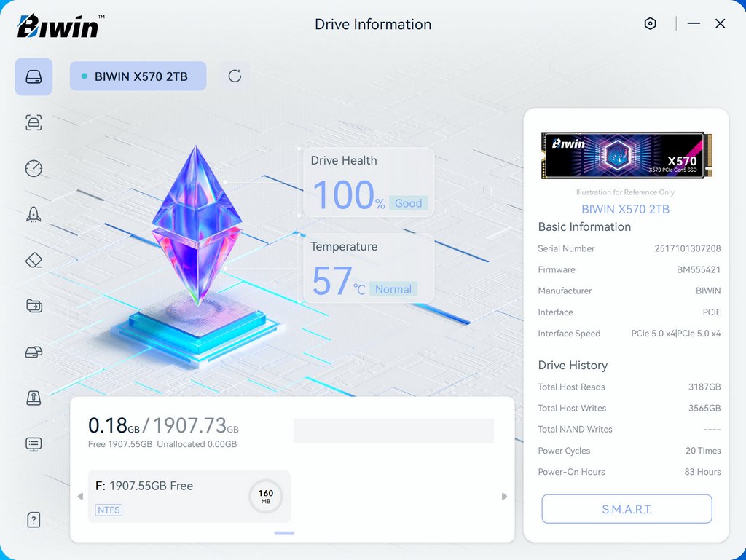Screen dimensions: 746x560
Task: Click the X570 SSD product image
Action: point(626,155)
